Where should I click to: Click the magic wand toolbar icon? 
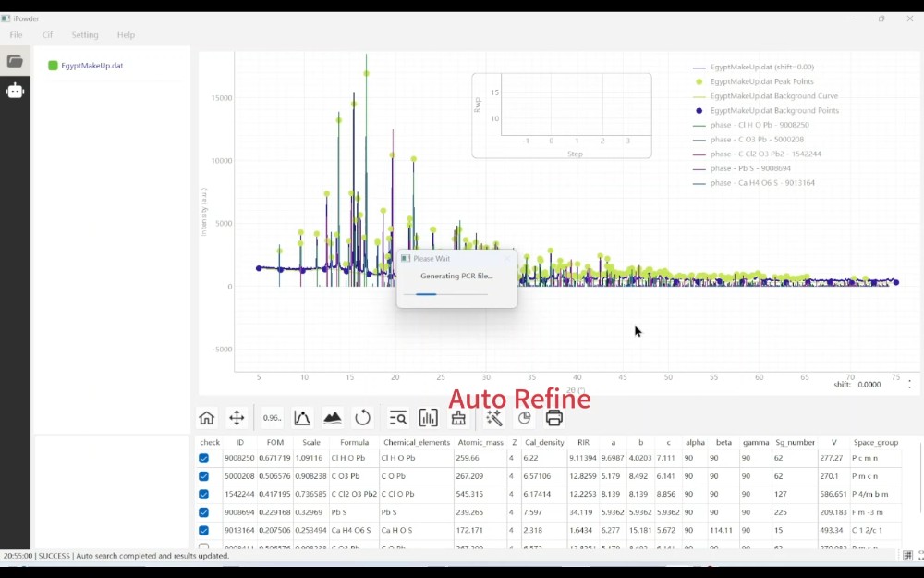[x=493, y=418]
